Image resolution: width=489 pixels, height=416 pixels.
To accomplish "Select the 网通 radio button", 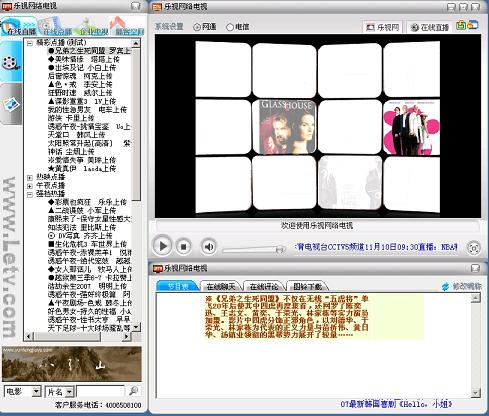I will (197, 27).
